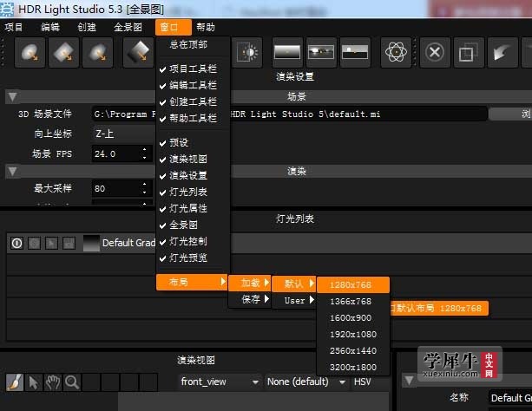Click the circled X delete icon

click(x=435, y=53)
